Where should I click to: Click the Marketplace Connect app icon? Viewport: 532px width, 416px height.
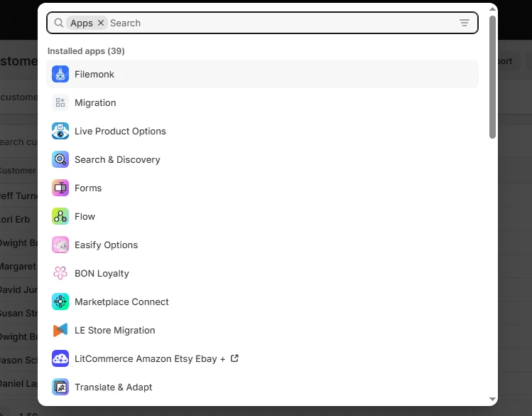point(60,302)
